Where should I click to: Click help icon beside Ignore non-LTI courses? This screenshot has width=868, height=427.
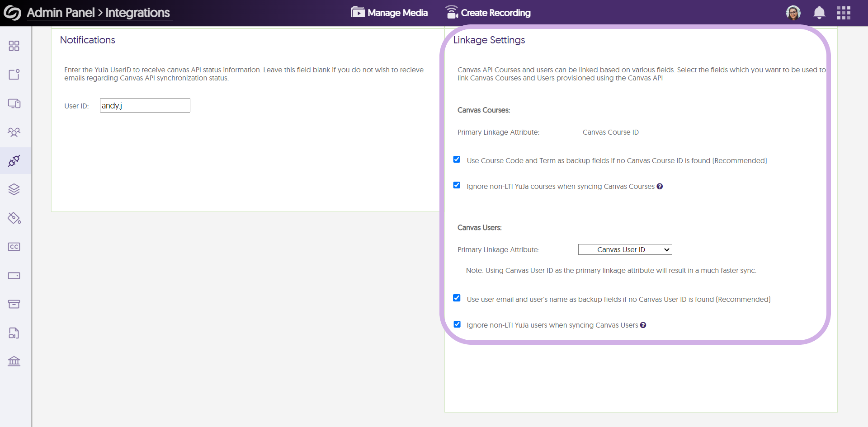coord(660,186)
